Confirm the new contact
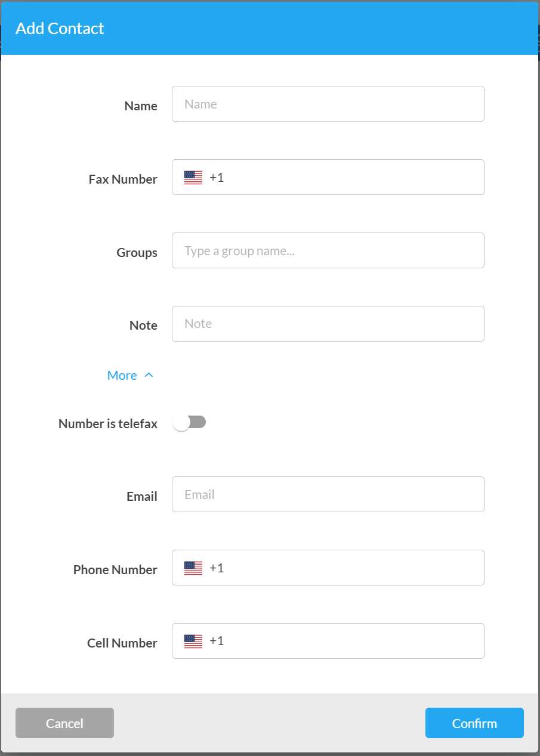540x756 pixels. click(x=474, y=723)
